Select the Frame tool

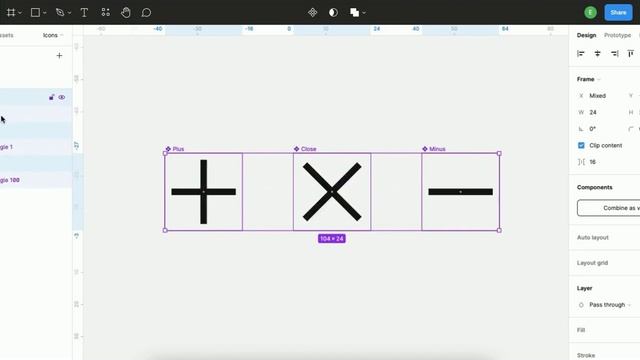click(11, 13)
